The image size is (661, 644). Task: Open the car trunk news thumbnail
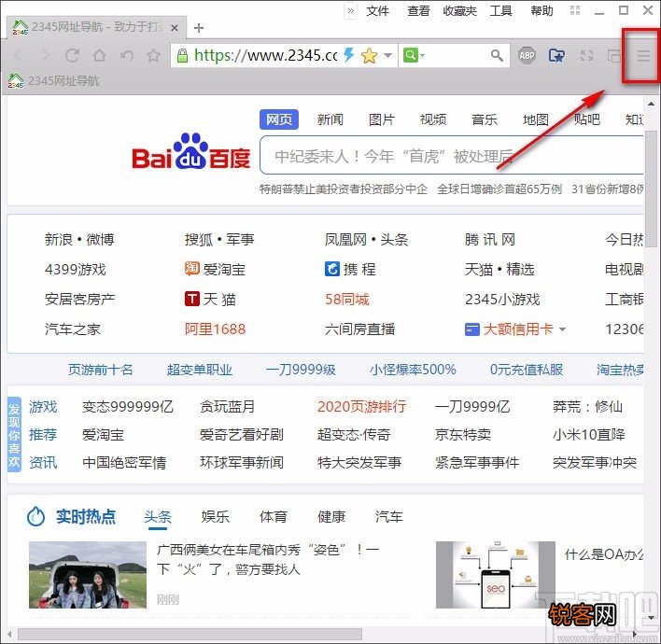coord(88,575)
